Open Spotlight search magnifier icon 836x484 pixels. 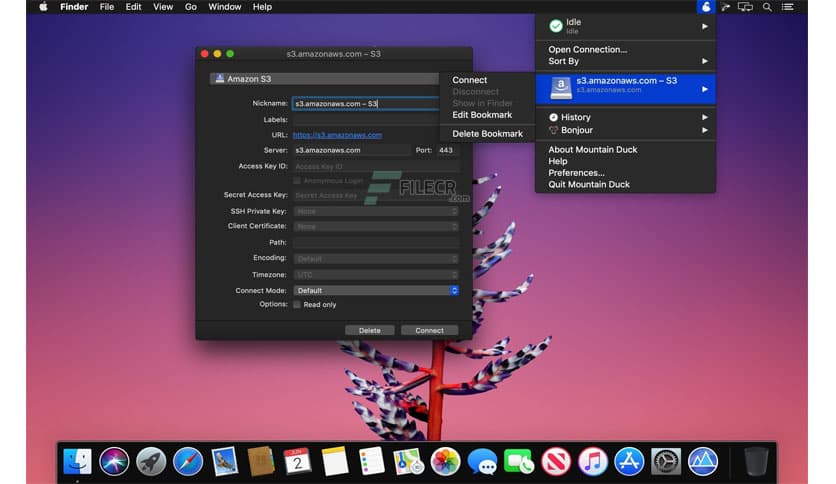point(767,7)
